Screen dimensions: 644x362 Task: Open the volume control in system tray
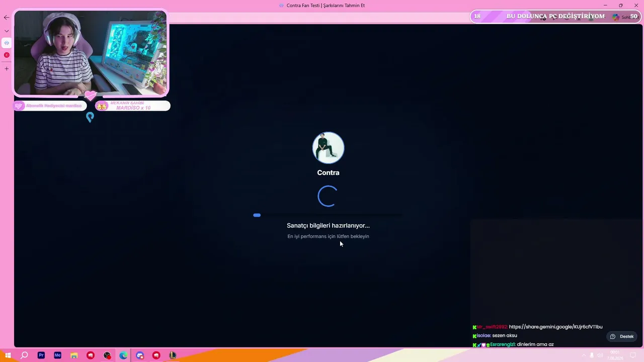(600, 355)
